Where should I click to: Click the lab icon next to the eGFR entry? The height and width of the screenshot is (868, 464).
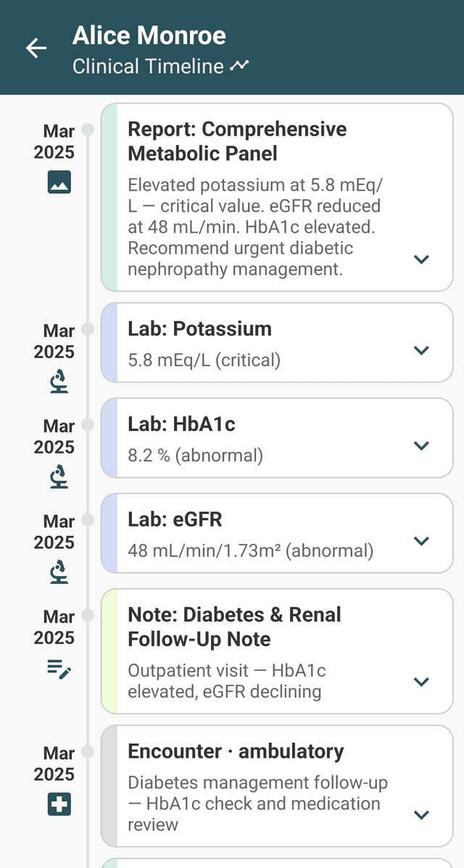click(59, 572)
